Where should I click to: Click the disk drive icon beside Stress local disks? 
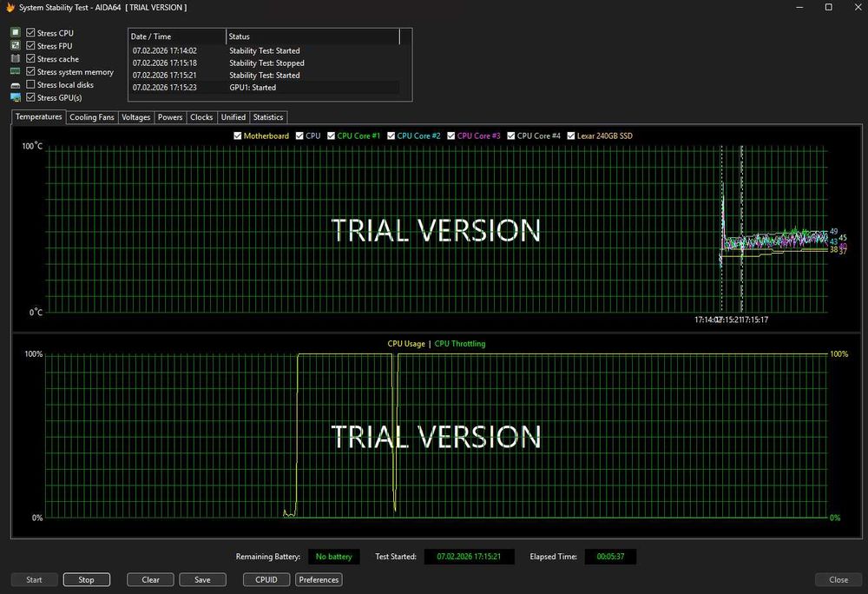pyautogui.click(x=16, y=85)
